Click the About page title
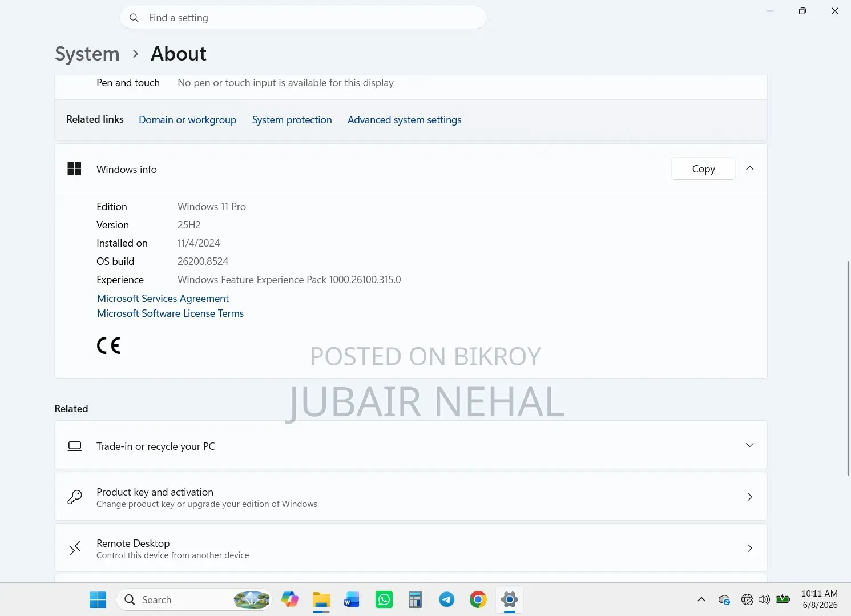 (x=179, y=54)
